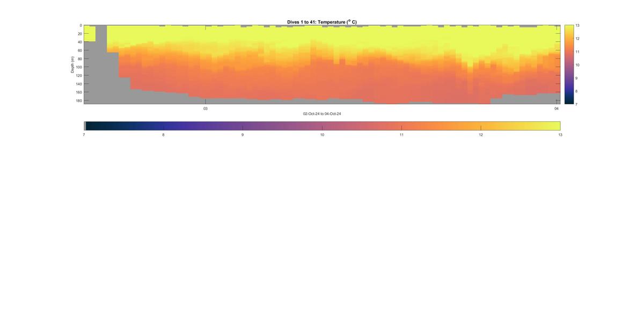Image resolution: width=644 pixels, height=334 pixels.
Task: Click the depth tick label '20'
Action: [79, 34]
